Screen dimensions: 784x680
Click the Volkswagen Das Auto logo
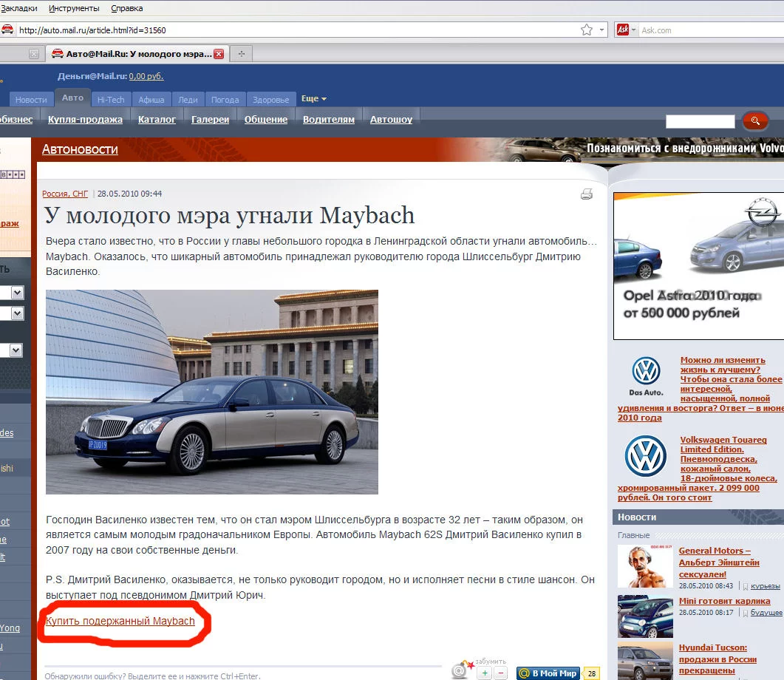click(646, 376)
